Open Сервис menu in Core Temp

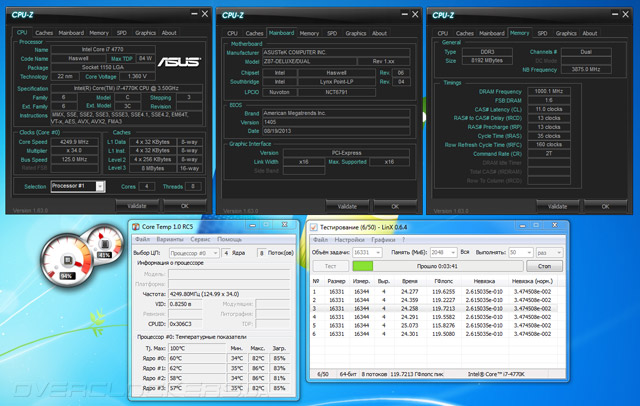pyautogui.click(x=200, y=239)
